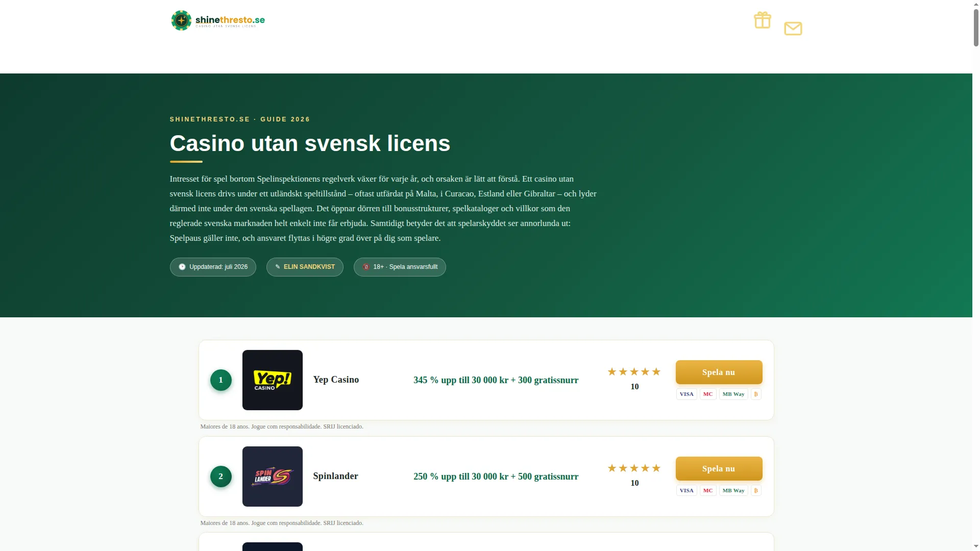Click the rank 2 number badge
This screenshot has width=980, height=551.
pos(221,477)
